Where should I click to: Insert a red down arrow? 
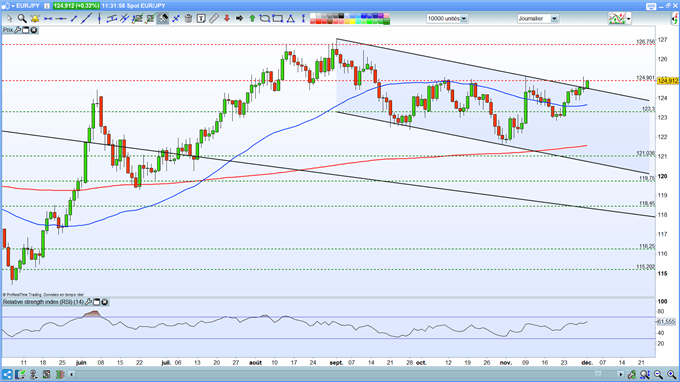click(226, 19)
